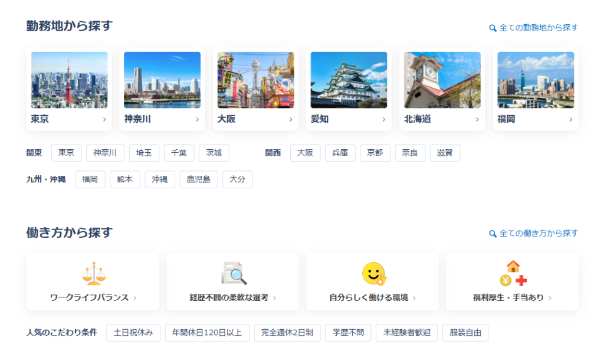This screenshot has width=604, height=364.
Task: Open 全ての働き方から探す link
Action: [x=539, y=234]
